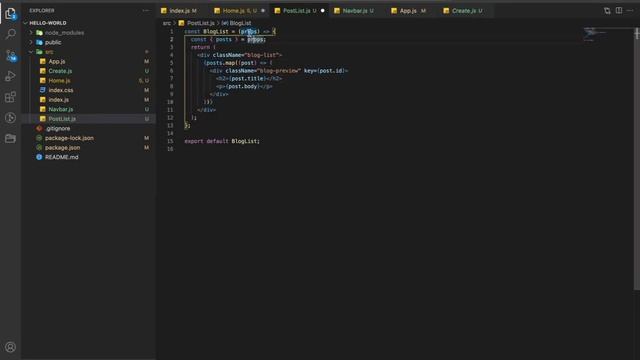Click the BlogList breadcrumb symbol

coord(240,23)
